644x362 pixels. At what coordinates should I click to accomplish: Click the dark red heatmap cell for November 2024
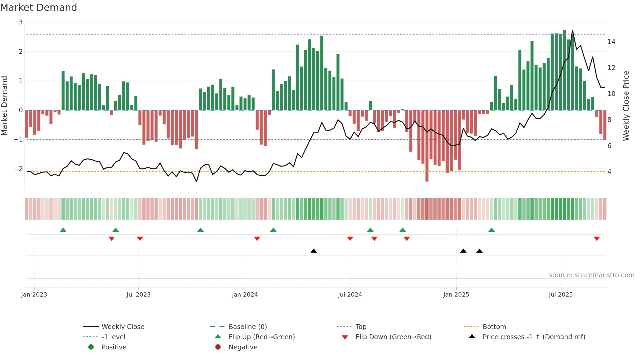(x=427, y=209)
